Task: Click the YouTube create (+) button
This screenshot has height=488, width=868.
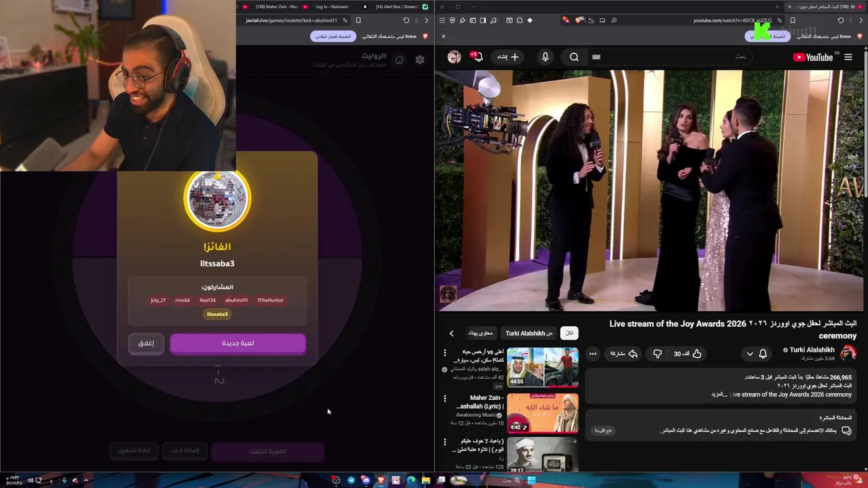Action: [508, 58]
